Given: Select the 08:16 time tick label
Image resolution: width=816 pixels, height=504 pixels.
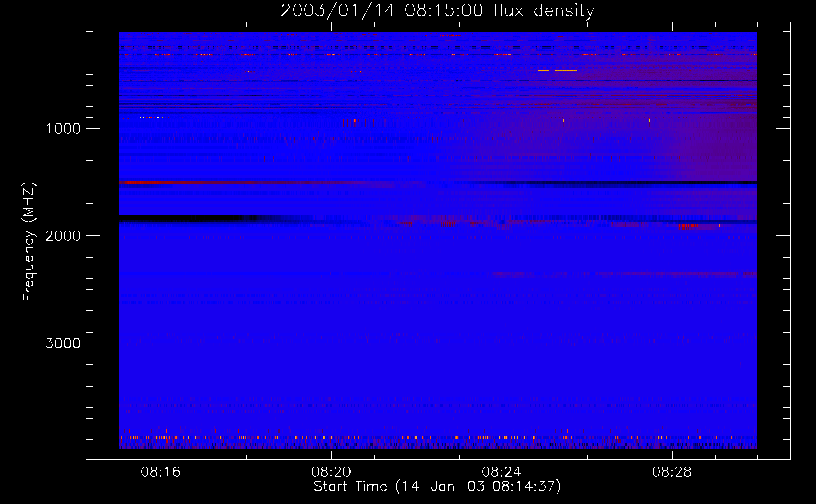Looking at the screenshot, I should click(x=160, y=472).
